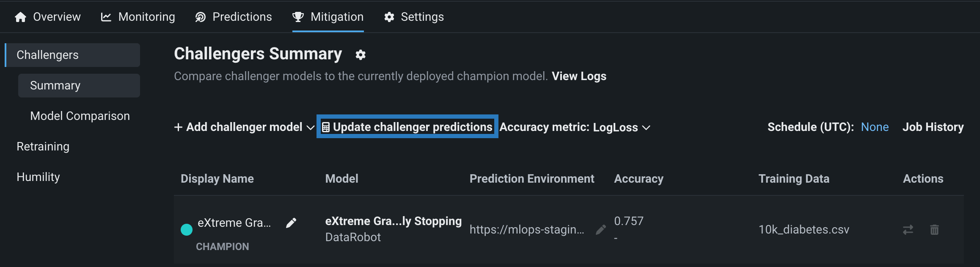Open the View Logs link
This screenshot has width=980, height=267.
point(579,76)
